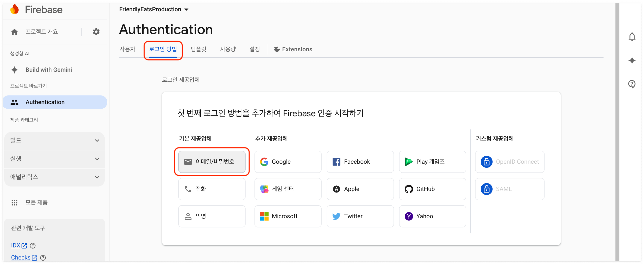The width and height of the screenshot is (644, 264).
Task: Switch to the 사용자 tab
Action: coord(127,49)
